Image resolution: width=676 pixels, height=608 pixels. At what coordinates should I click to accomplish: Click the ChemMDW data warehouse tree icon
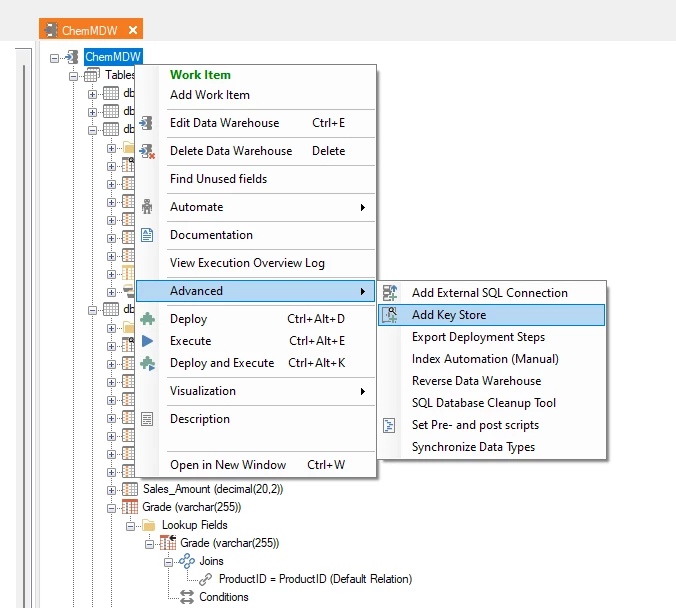tap(72, 56)
